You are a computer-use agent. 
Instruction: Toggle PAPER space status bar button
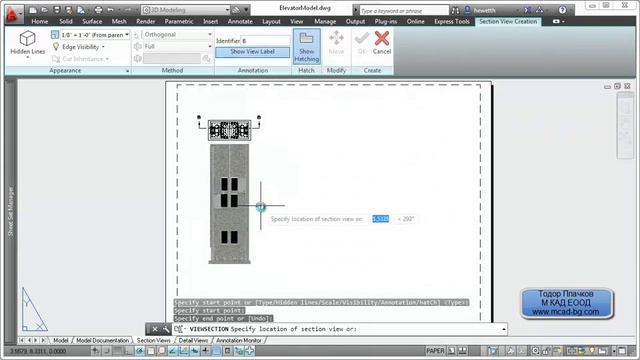click(x=435, y=351)
